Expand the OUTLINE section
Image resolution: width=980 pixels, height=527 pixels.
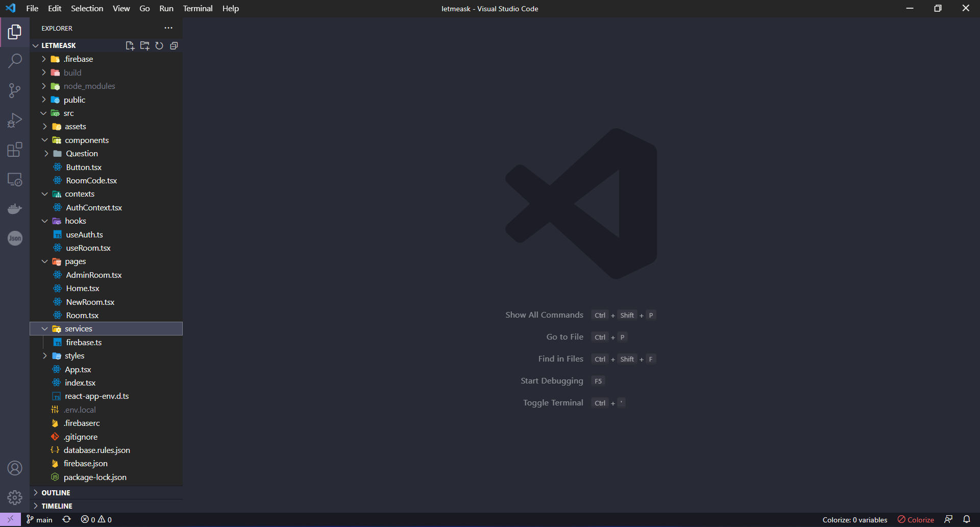[x=55, y=492]
